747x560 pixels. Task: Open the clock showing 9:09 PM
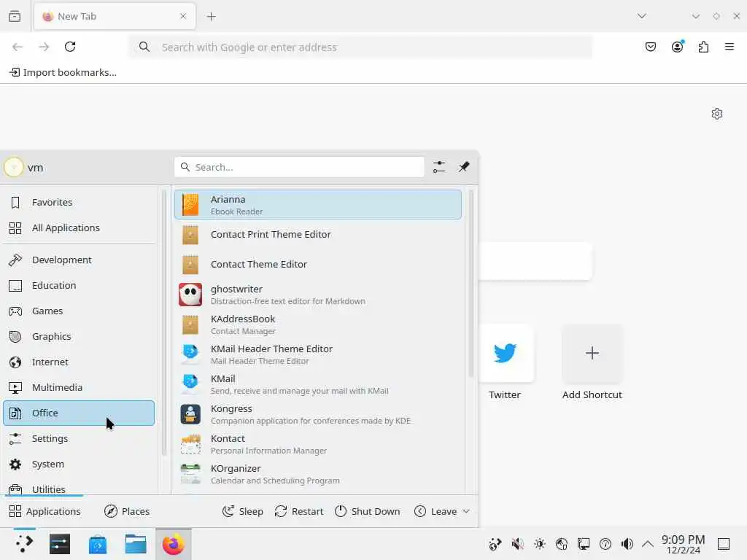click(683, 544)
